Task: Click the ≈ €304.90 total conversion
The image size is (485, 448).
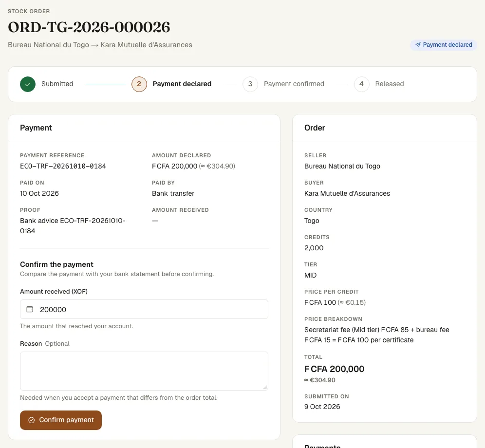Action: pos(320,380)
